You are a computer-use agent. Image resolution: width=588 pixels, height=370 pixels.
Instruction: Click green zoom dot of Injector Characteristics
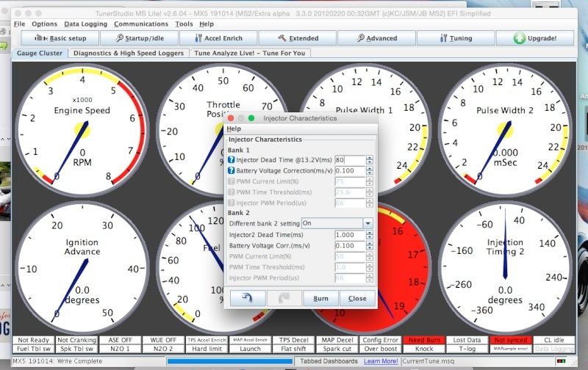click(x=251, y=118)
